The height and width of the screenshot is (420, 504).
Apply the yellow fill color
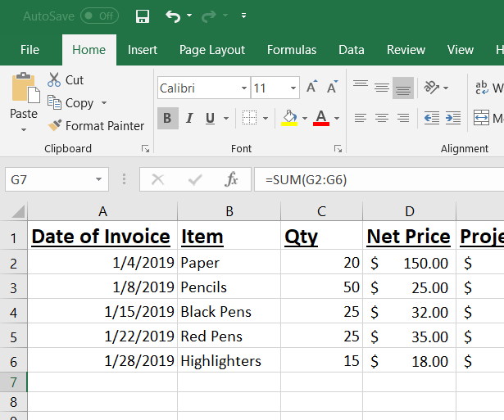coord(289,118)
